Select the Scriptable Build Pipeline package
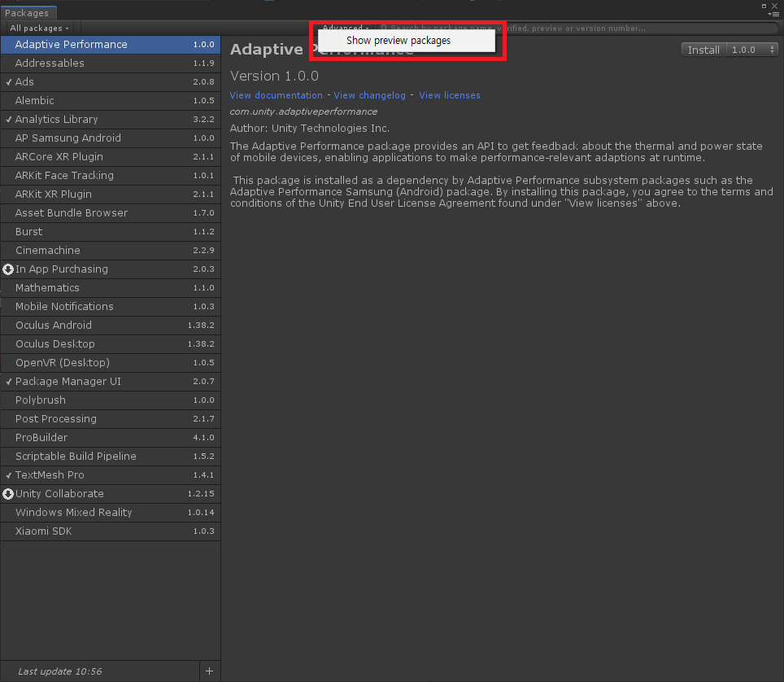Image resolution: width=784 pixels, height=682 pixels. pos(111,457)
